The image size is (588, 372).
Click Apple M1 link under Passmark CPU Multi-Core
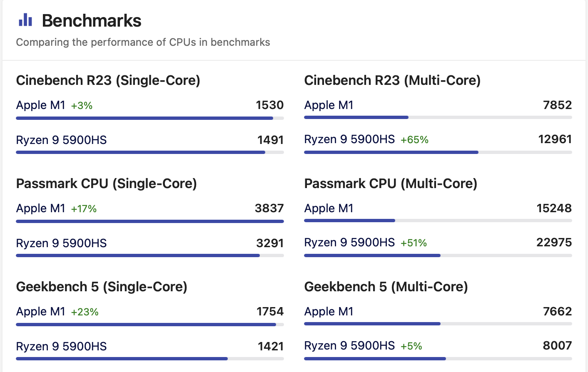pos(329,208)
